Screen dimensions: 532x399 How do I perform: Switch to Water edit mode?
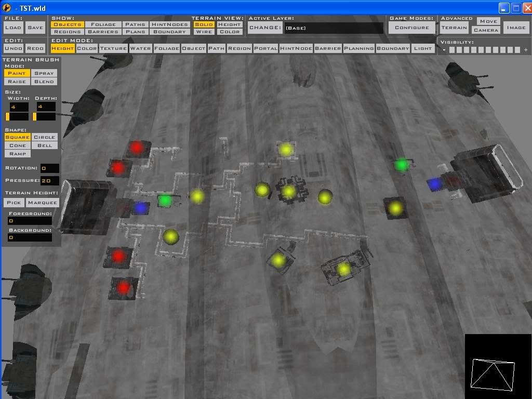140,48
